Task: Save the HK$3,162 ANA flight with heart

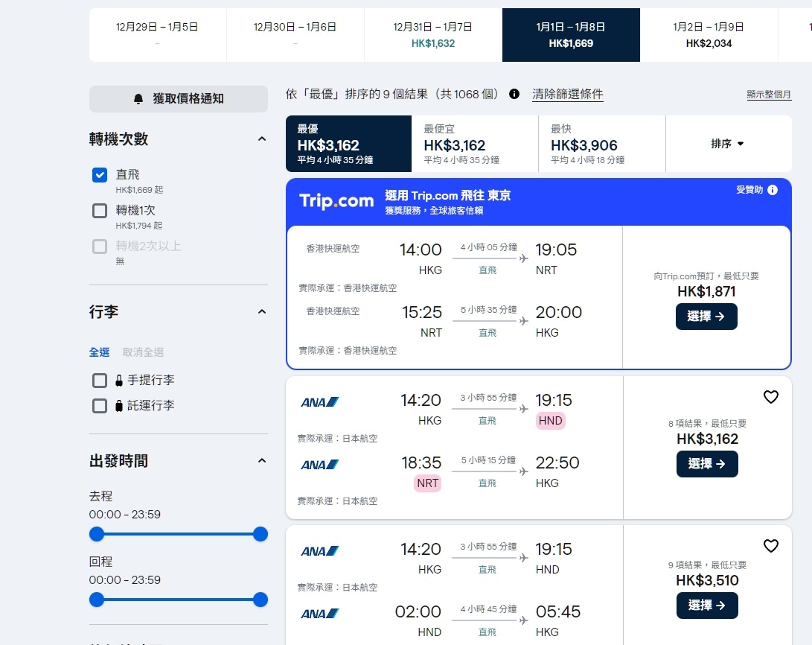Action: pyautogui.click(x=771, y=397)
